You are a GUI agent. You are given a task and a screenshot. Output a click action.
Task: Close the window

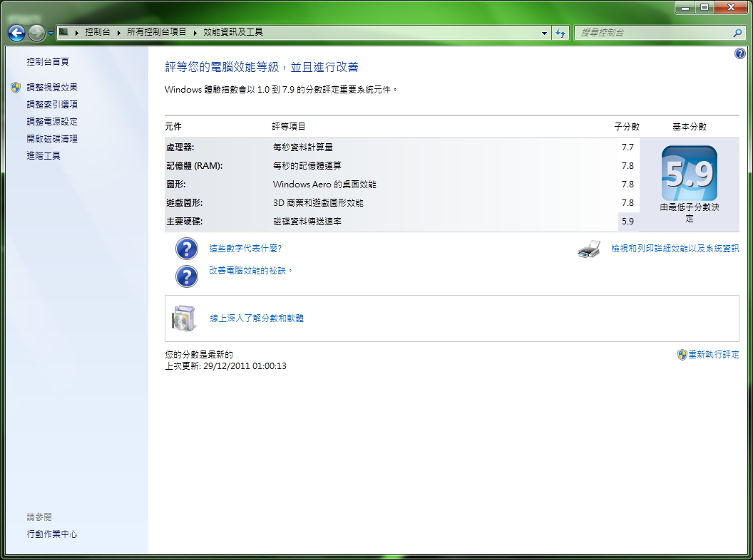pos(732,7)
